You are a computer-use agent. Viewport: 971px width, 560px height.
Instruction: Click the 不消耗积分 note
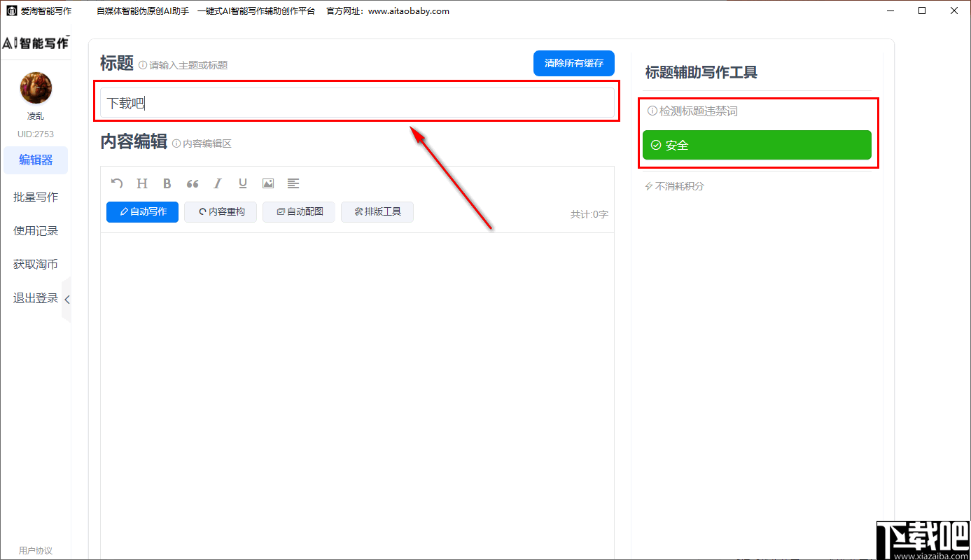pos(674,186)
